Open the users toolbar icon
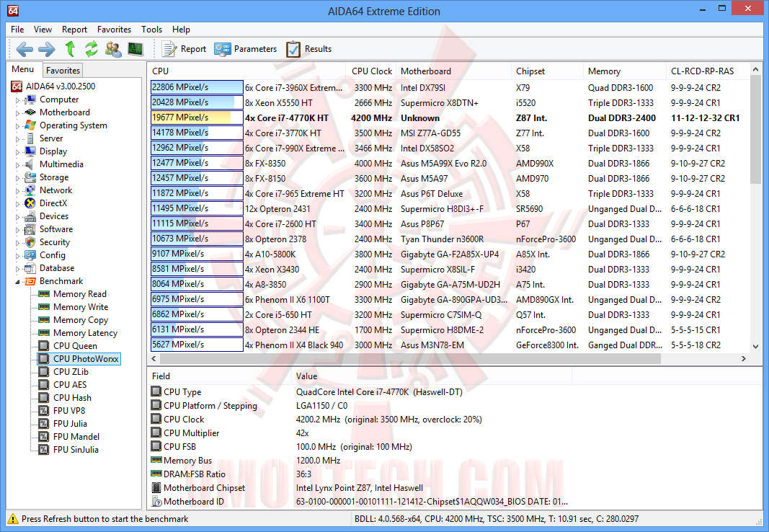769x532 pixels. tap(113, 49)
